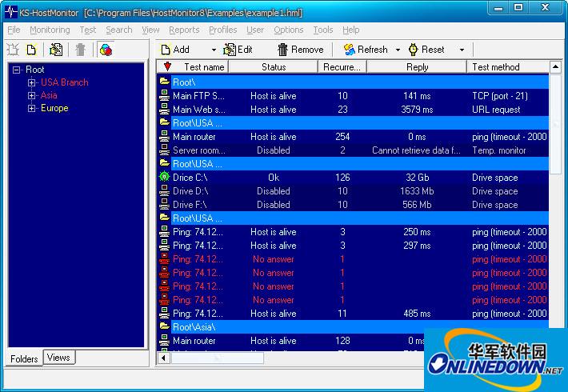This screenshot has height=392, width=568.
Task: Open the Test menu
Action: 88,30
